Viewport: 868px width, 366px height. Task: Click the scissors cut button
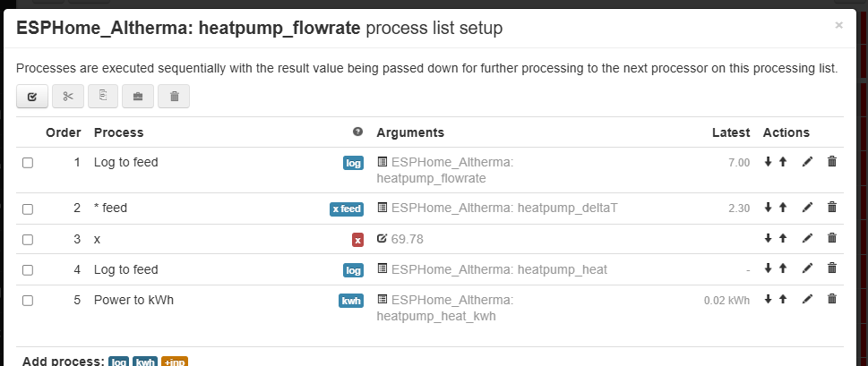point(67,96)
